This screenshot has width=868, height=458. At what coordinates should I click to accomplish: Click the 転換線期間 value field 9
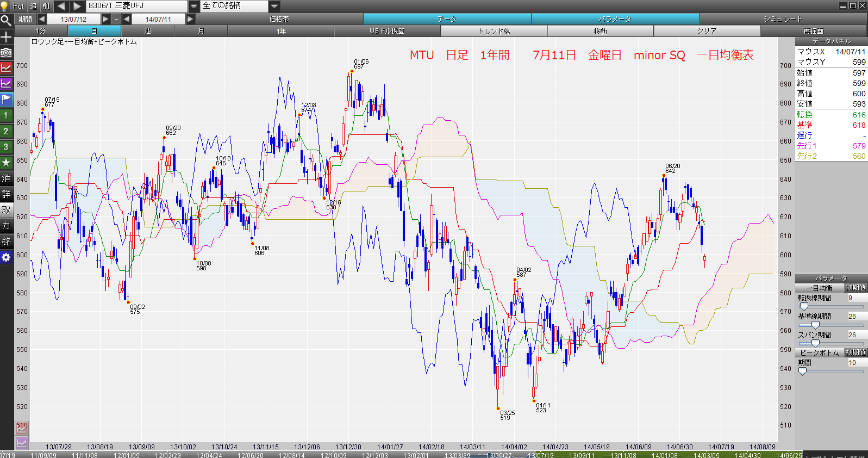click(x=857, y=298)
